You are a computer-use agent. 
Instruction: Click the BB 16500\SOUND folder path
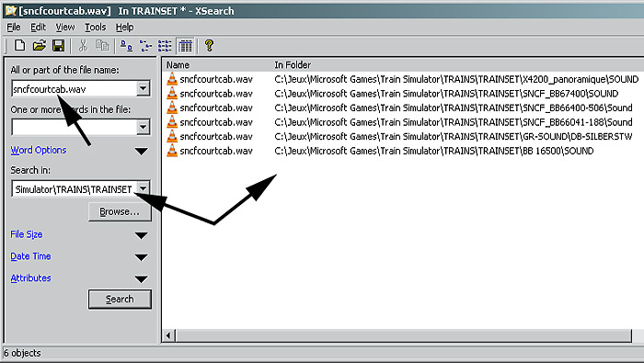(x=434, y=151)
